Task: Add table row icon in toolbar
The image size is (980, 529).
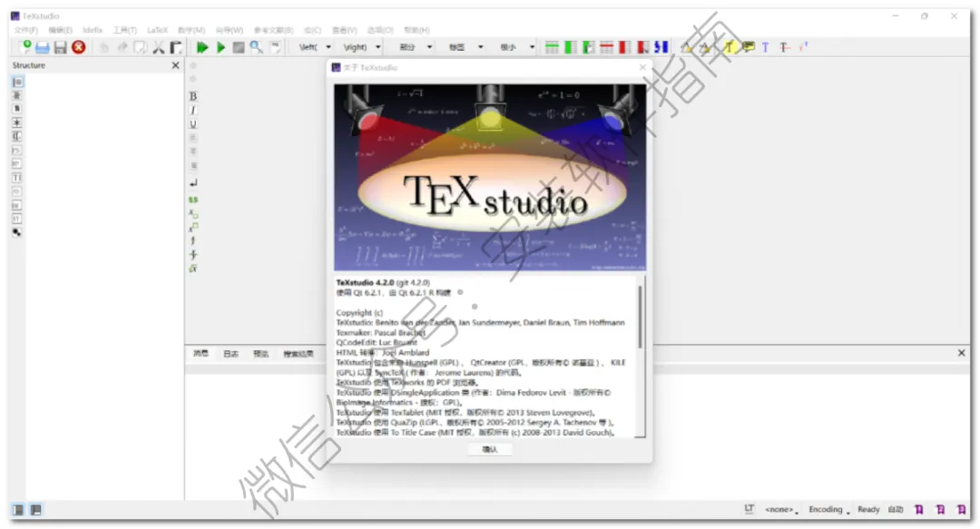Action: click(552, 47)
